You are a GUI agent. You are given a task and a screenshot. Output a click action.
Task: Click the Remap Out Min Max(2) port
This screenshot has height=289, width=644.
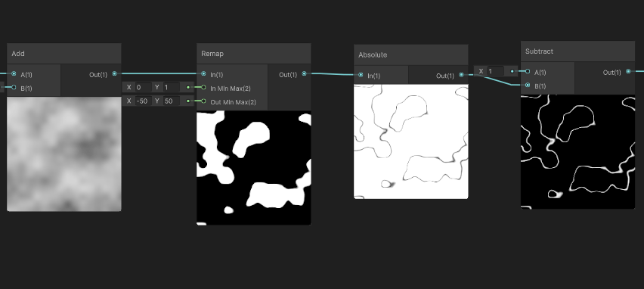pyautogui.click(x=204, y=101)
